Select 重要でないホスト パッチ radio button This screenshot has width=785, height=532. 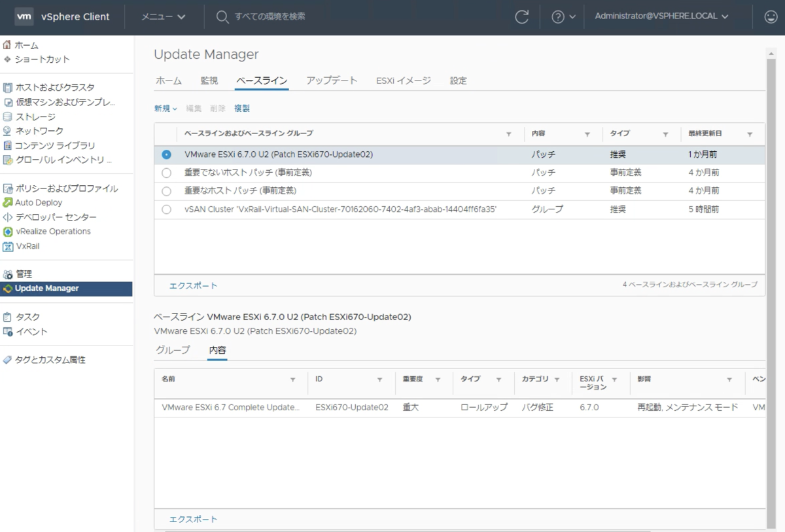point(166,173)
